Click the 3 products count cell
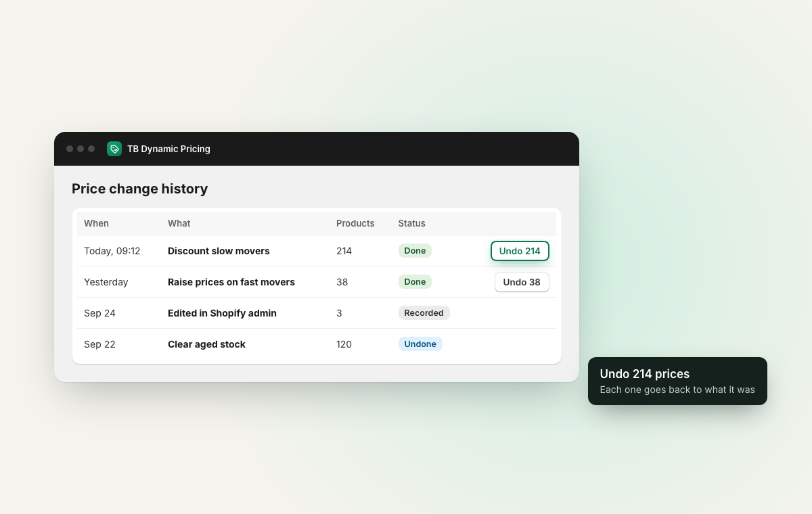The image size is (812, 514). pos(339,313)
